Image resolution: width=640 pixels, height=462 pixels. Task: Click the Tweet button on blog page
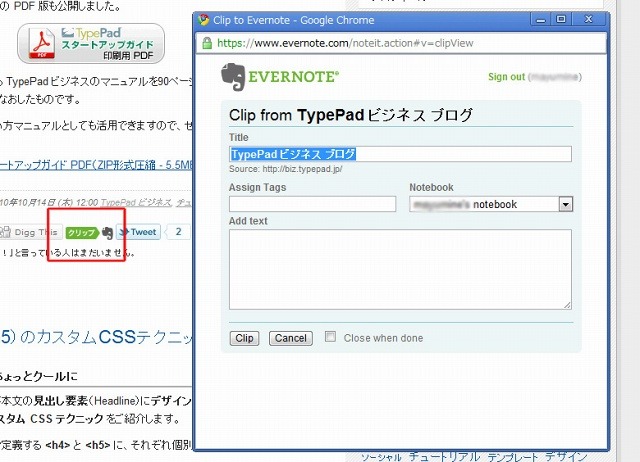(138, 232)
